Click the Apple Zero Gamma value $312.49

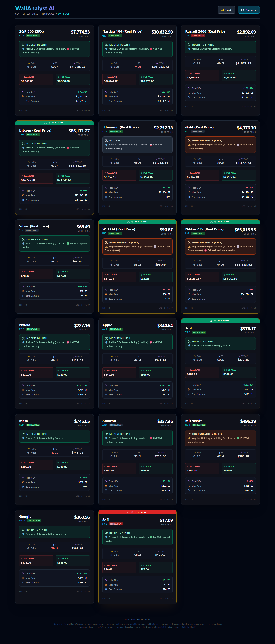point(166,395)
